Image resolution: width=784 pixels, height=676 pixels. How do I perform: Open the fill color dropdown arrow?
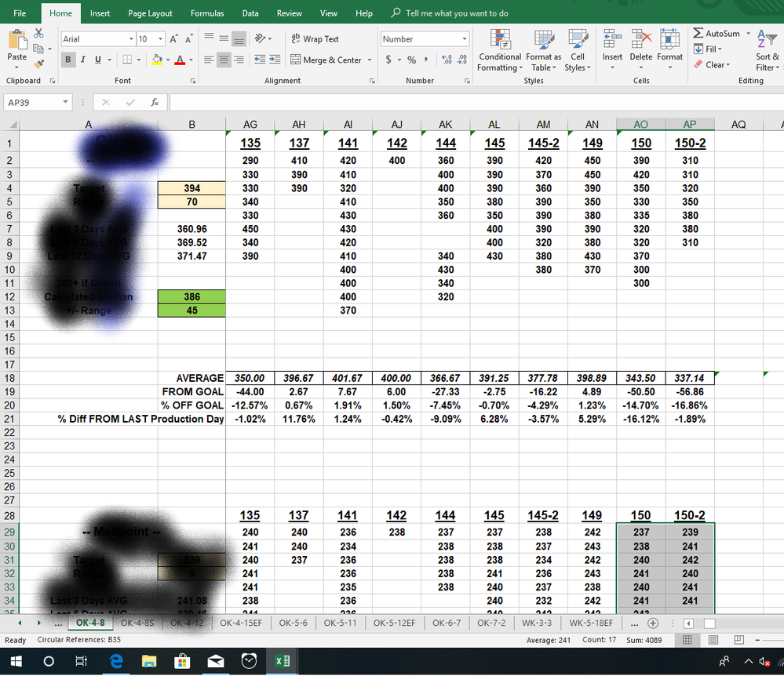167,60
